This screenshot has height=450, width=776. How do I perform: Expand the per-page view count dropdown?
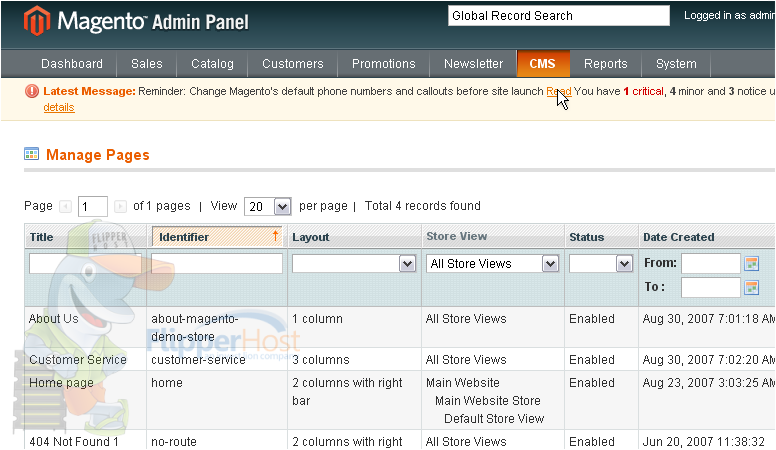coord(268,206)
